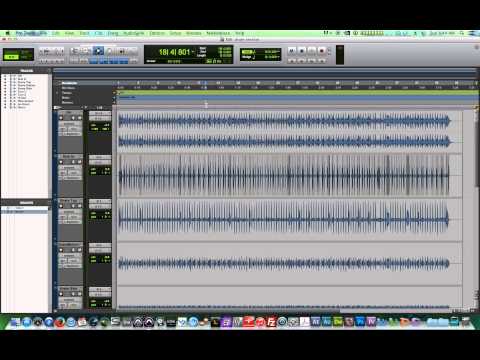Screen dimensions: 480x360
Task: Click the third track's name button
Action: (70, 201)
